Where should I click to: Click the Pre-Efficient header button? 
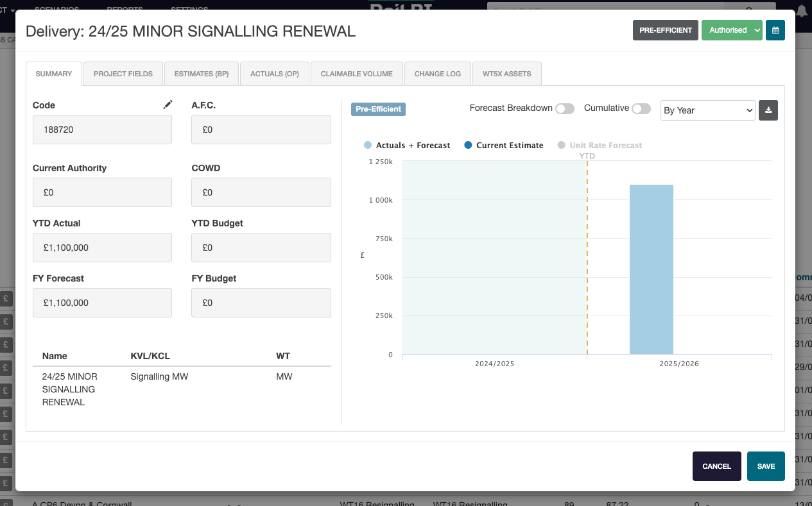point(665,30)
